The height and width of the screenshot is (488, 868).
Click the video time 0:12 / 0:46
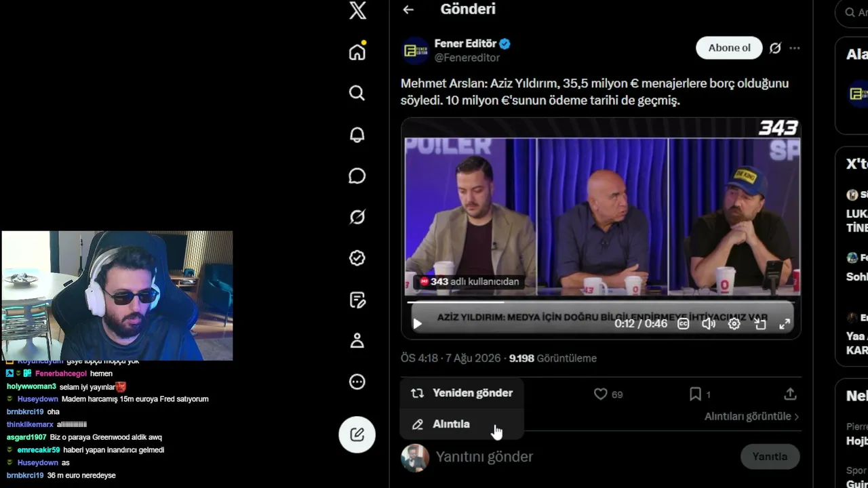click(x=641, y=324)
